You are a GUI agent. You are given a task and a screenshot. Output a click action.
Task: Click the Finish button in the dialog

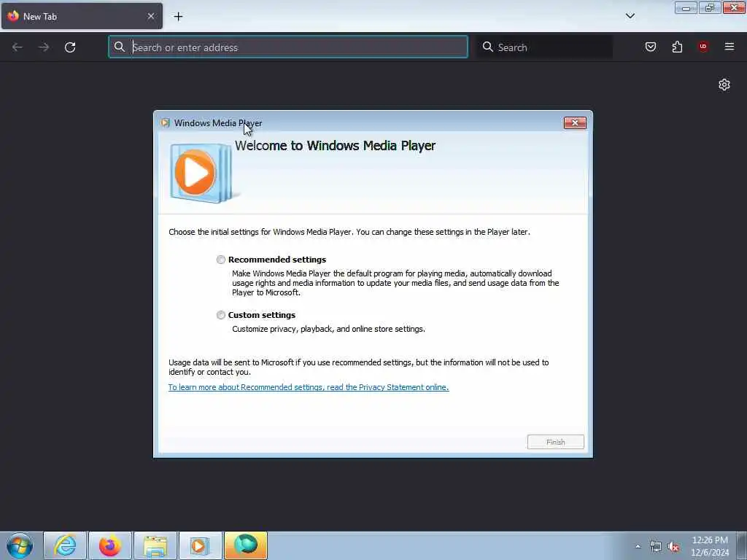[555, 442]
